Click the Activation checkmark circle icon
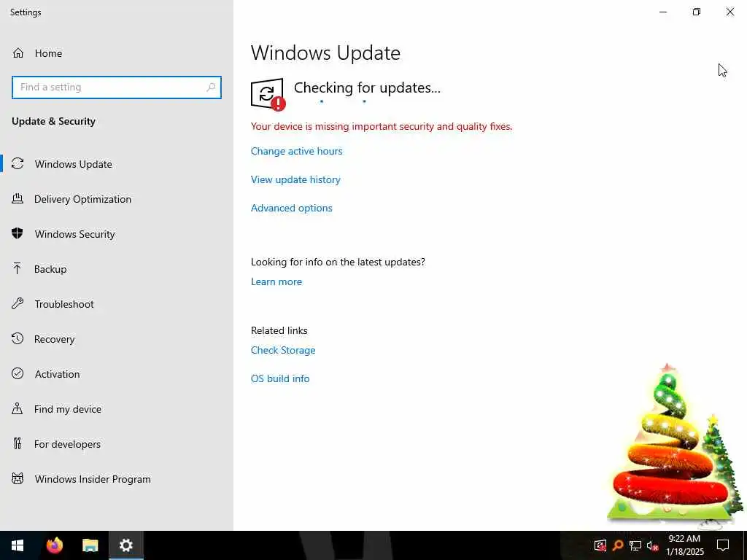The width and height of the screenshot is (747, 560). pyautogui.click(x=18, y=374)
